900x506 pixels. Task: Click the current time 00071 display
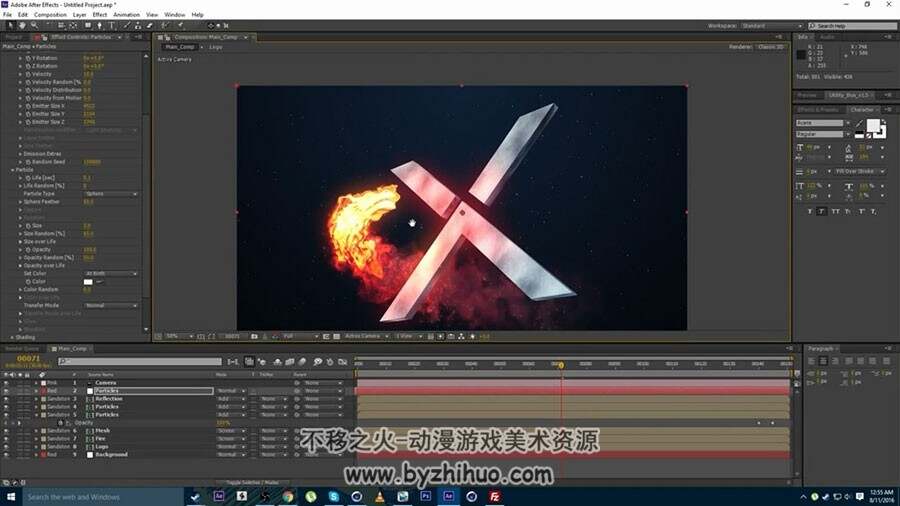pos(29,359)
